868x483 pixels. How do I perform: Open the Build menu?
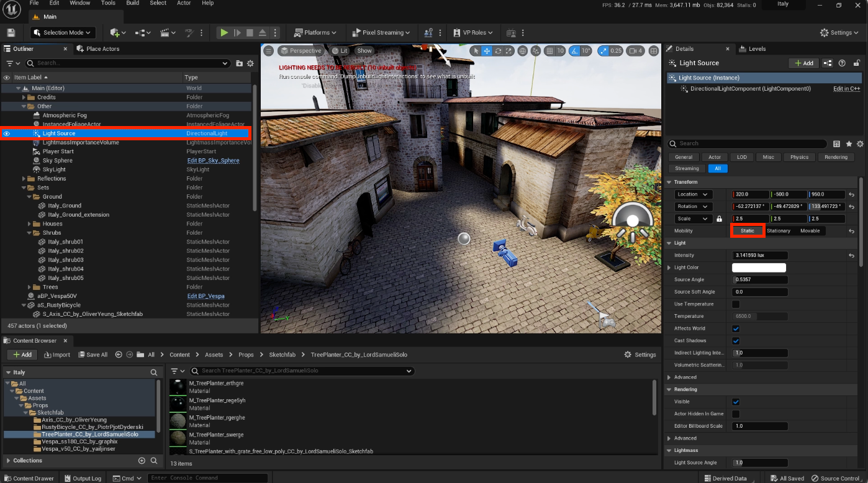[x=133, y=3]
